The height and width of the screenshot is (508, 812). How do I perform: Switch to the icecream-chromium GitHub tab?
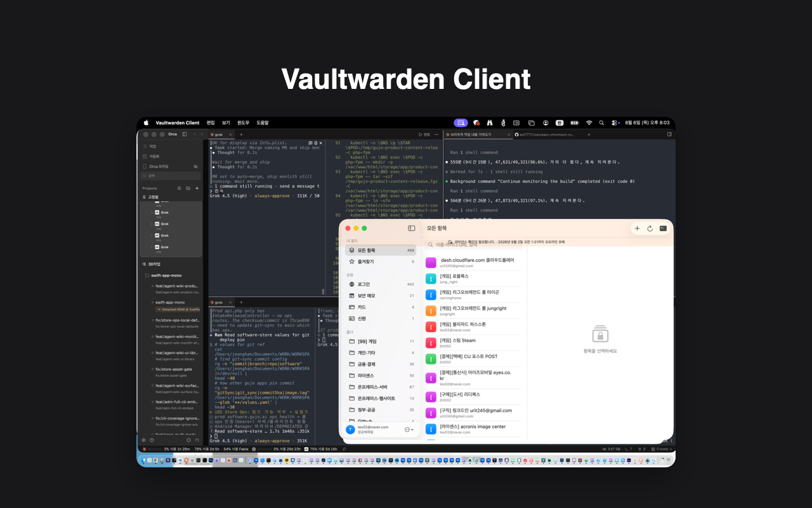(x=545, y=135)
